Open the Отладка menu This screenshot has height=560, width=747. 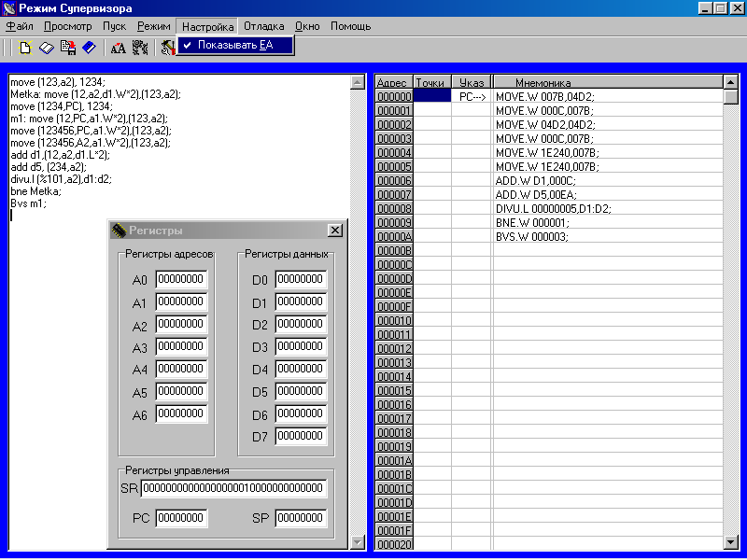[264, 26]
